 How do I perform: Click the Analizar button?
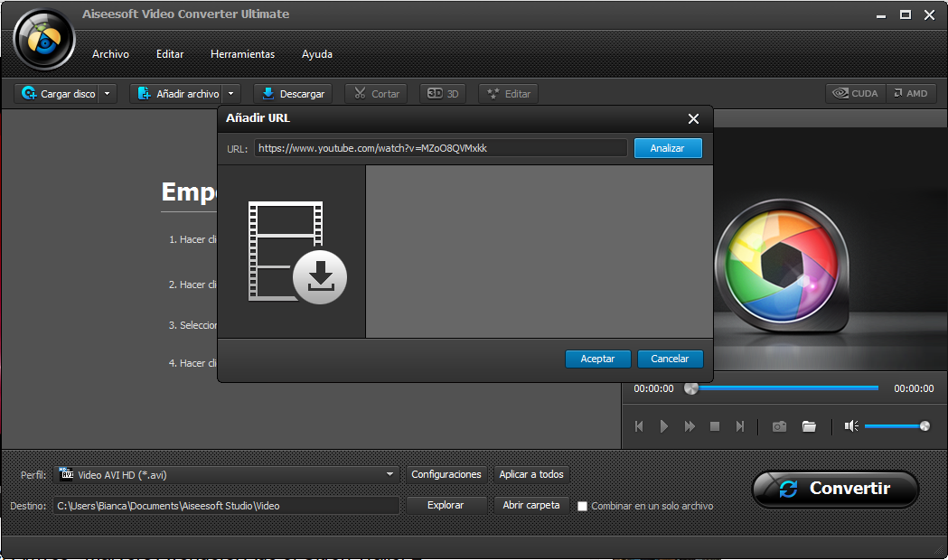(668, 148)
